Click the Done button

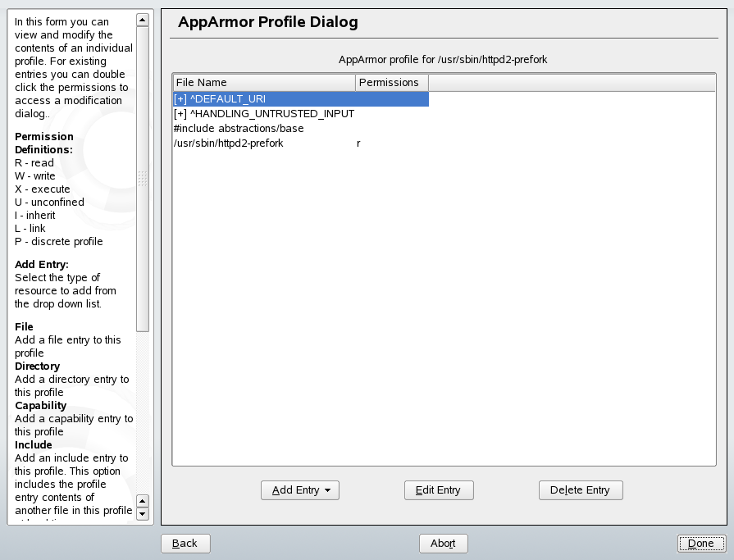coord(701,543)
